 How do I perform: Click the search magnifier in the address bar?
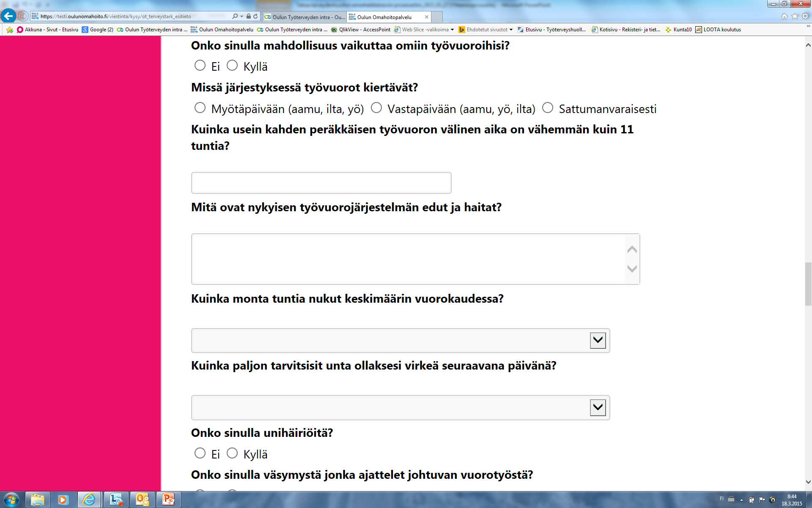coord(235,17)
